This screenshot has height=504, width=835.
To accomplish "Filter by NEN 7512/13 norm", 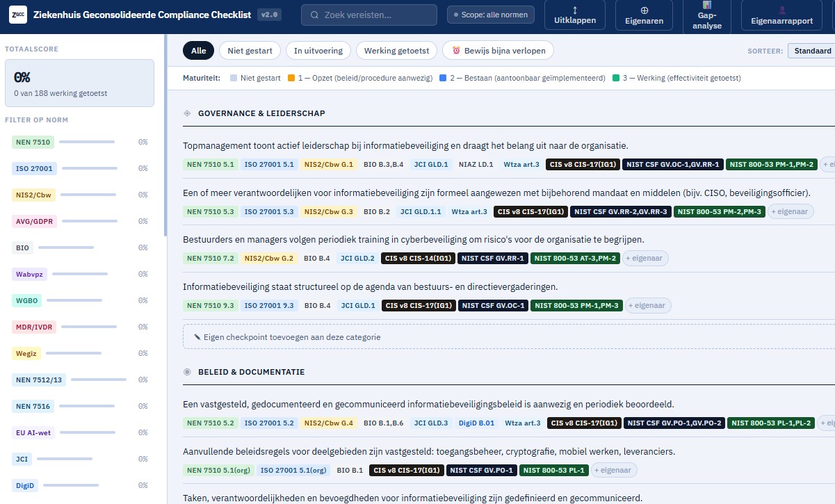I will (x=39, y=380).
